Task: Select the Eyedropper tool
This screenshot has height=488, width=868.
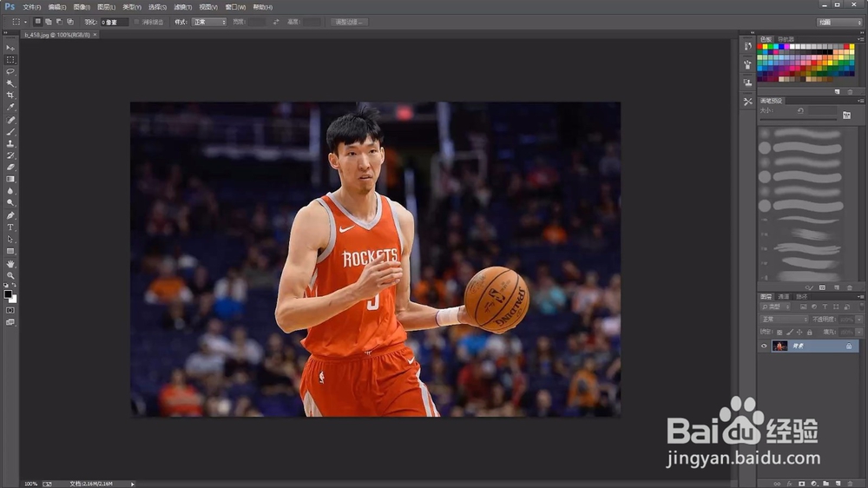Action: pyautogui.click(x=10, y=108)
